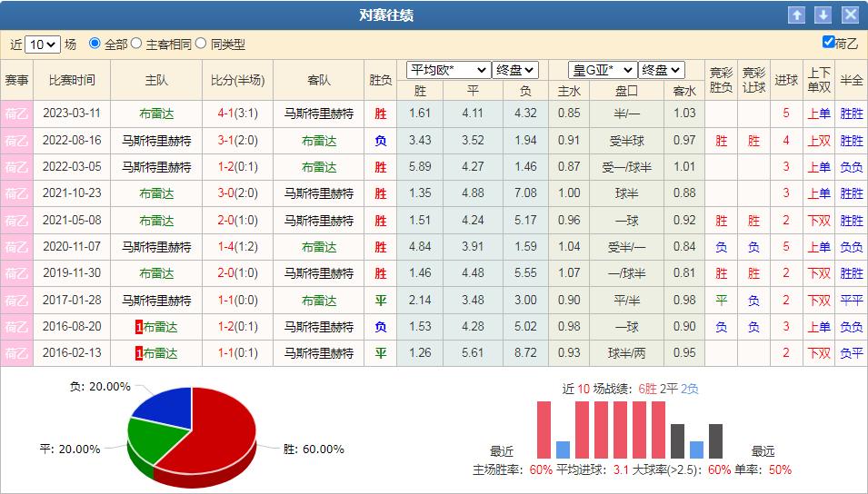Select the 全部 radio button
Screen dimensions: 868x494
(95, 44)
